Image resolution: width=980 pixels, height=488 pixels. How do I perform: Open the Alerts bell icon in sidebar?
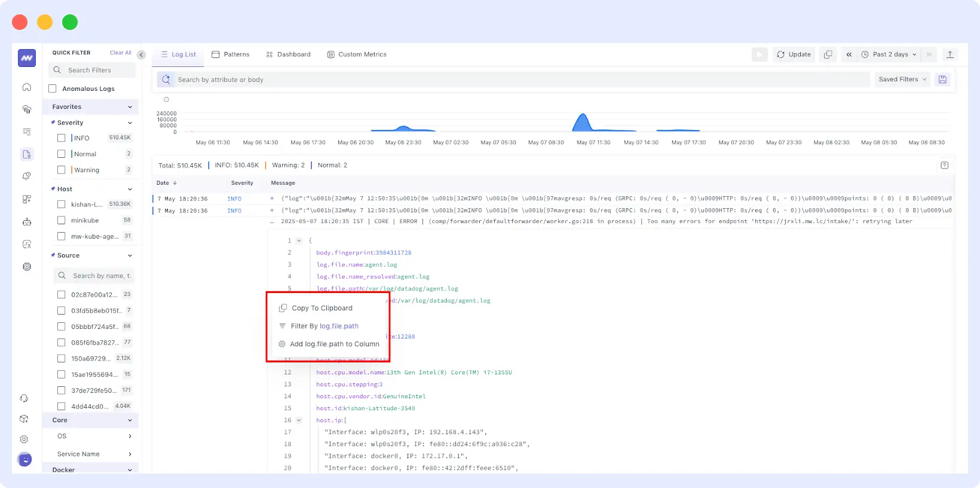pos(27,176)
